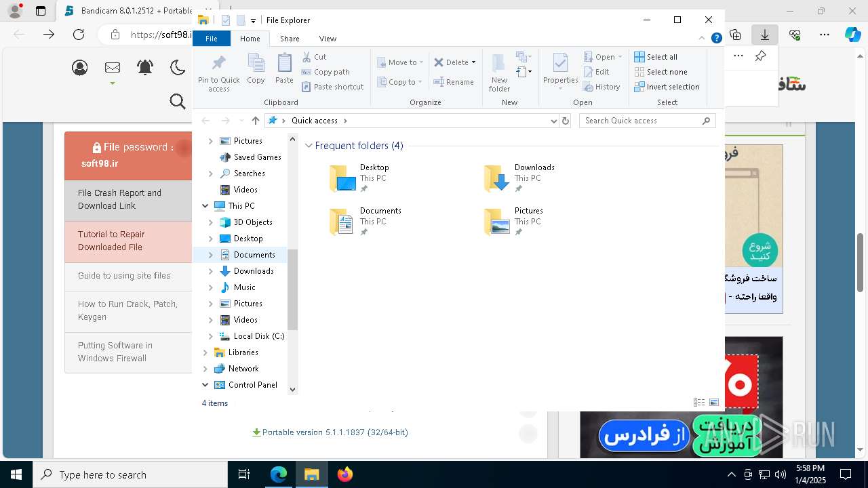Create a New folder from ribbon
The width and height of the screenshot is (868, 488).
pos(499,73)
